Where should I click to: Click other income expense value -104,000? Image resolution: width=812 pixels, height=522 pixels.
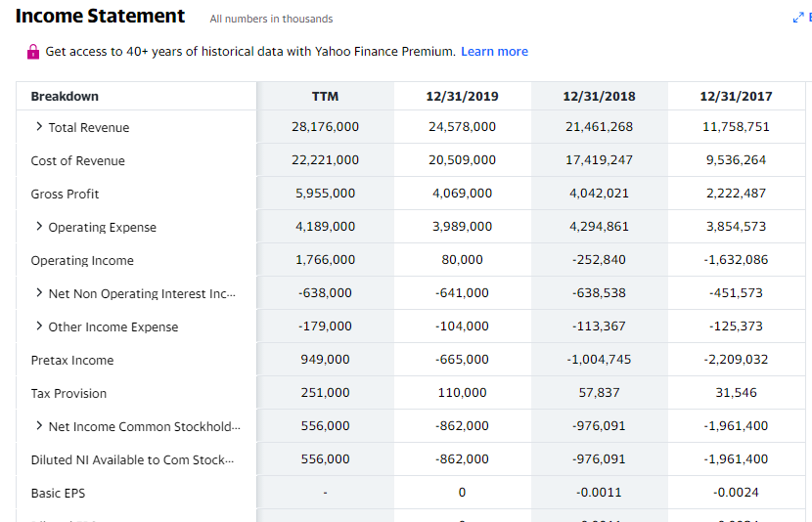(462, 326)
